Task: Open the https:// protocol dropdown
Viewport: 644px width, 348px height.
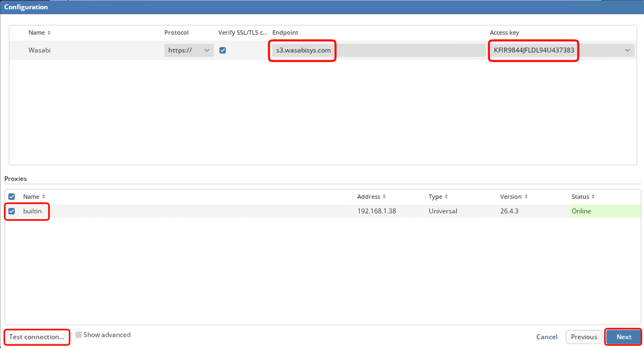Action: click(x=189, y=50)
